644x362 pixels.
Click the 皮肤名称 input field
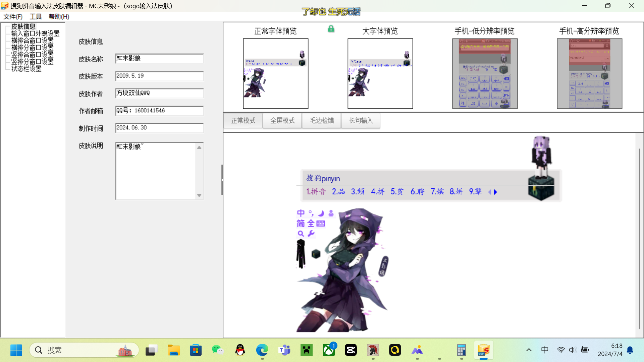click(159, 58)
